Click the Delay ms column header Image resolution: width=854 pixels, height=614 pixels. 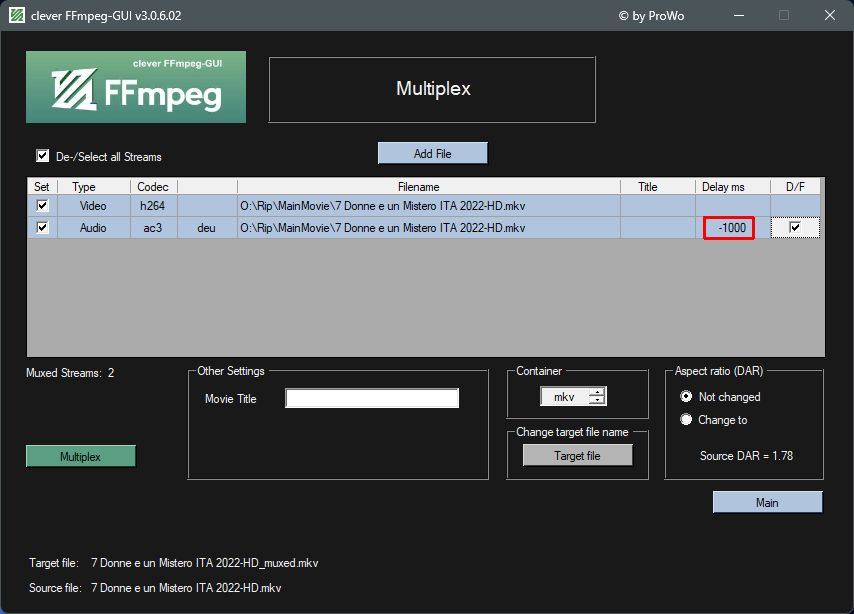733,187
